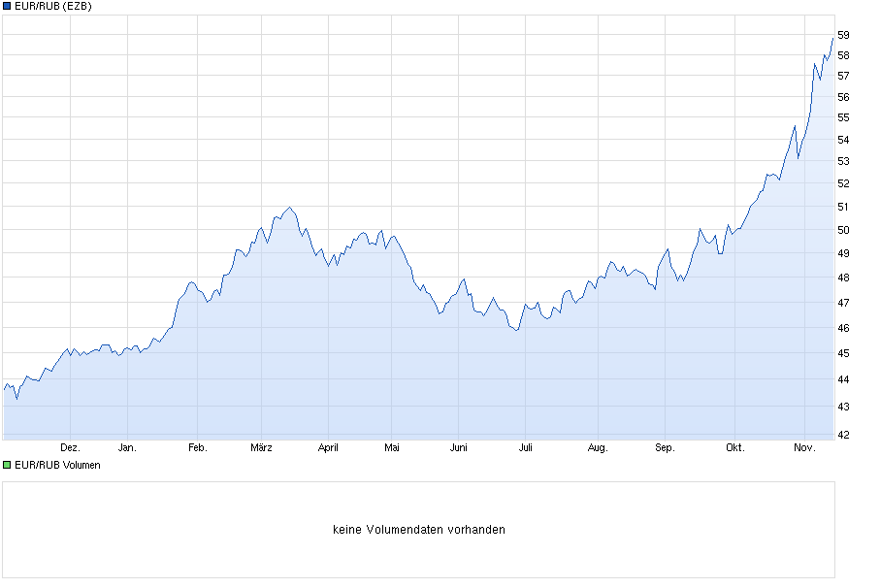Click the Dez. axis label
This screenshot has width=880, height=588.
tap(72, 447)
